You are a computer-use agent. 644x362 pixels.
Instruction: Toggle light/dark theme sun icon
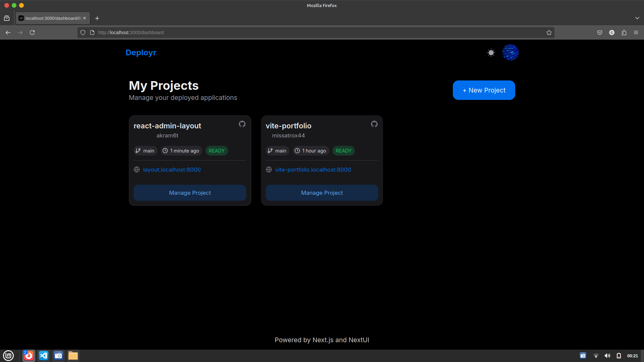491,53
